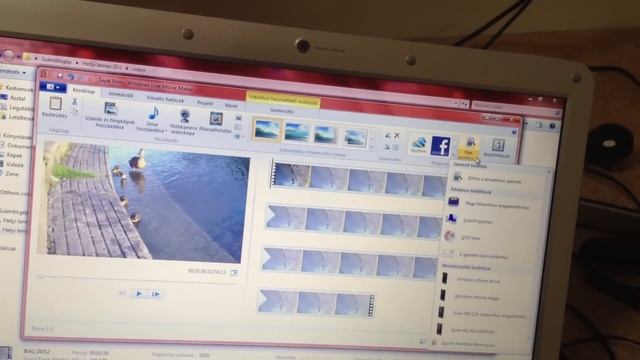Open the Rendezés dropdown in Explorer
Image resolution: width=640 pixels, height=360 pixels.
[13, 72]
